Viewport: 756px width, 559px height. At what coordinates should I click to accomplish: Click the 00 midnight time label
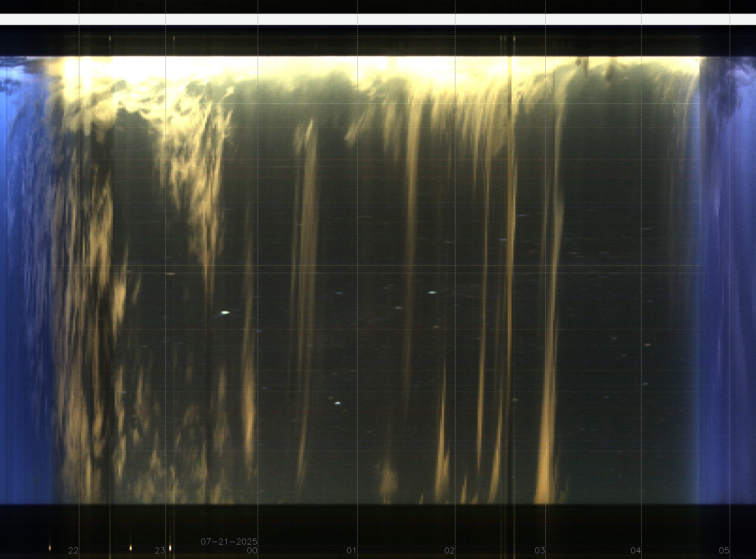click(252, 551)
